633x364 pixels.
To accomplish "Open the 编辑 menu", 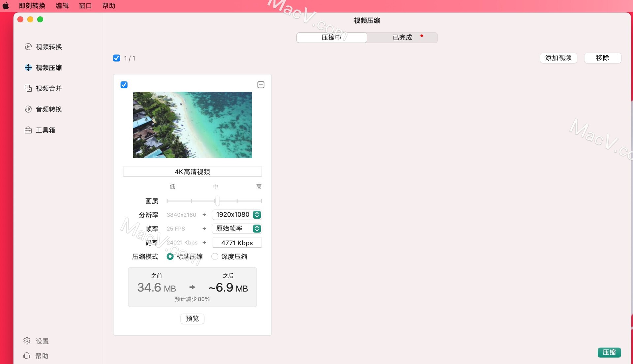I will pos(62,6).
